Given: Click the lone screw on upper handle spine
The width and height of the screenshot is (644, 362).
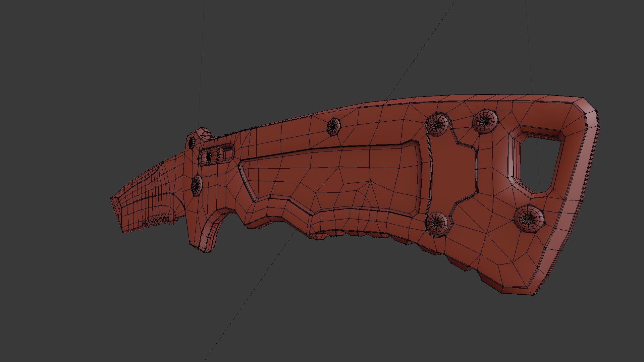Looking at the screenshot, I should pos(333,126).
